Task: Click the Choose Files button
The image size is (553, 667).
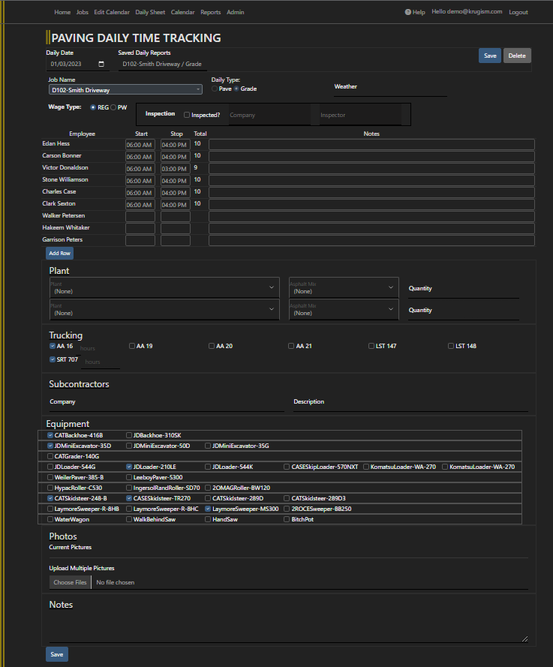Action: (70, 582)
